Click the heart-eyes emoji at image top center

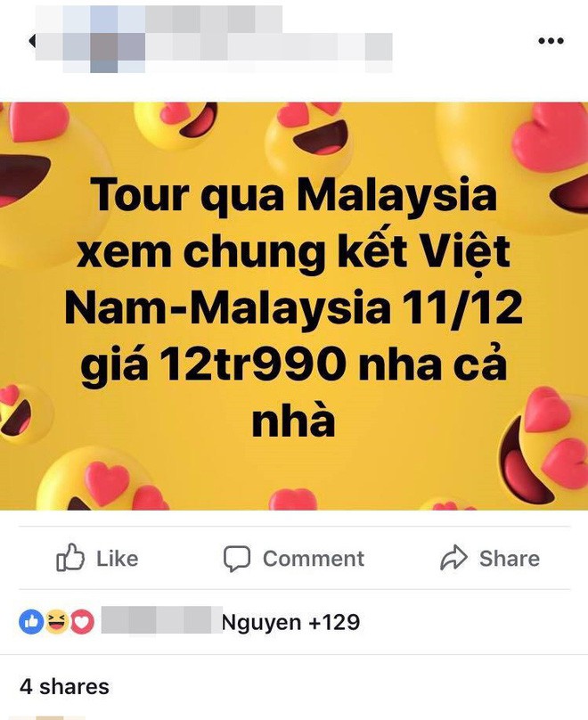point(308,133)
